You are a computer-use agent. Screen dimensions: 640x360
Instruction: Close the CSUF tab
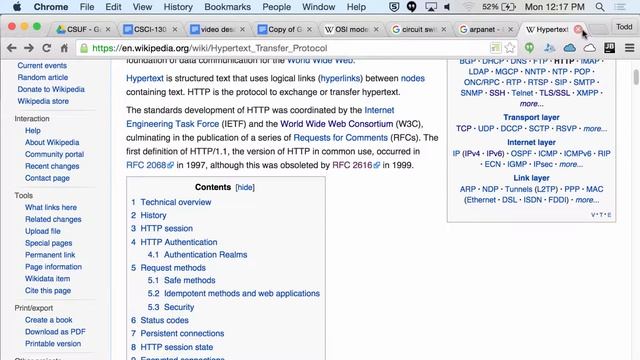click(x=108, y=29)
